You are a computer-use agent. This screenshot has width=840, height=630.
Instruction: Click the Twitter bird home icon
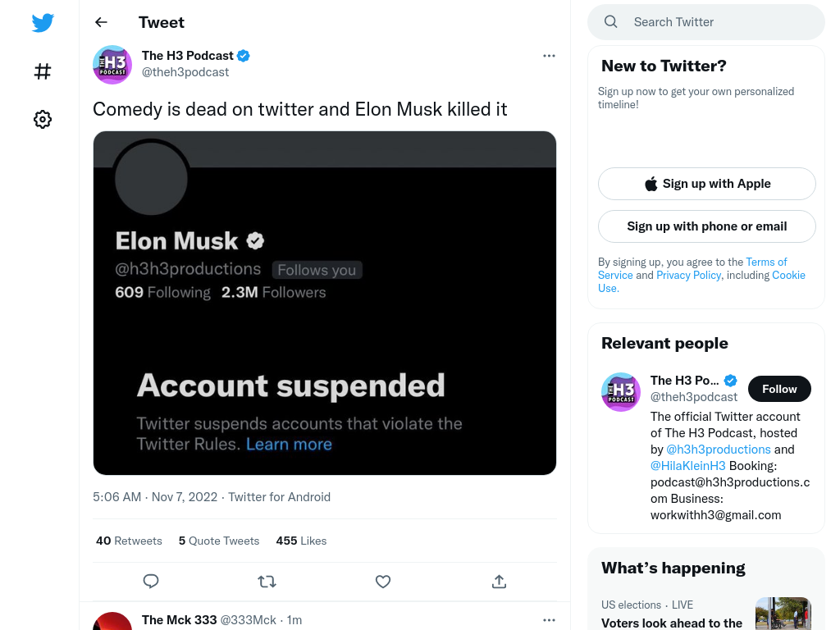43,22
